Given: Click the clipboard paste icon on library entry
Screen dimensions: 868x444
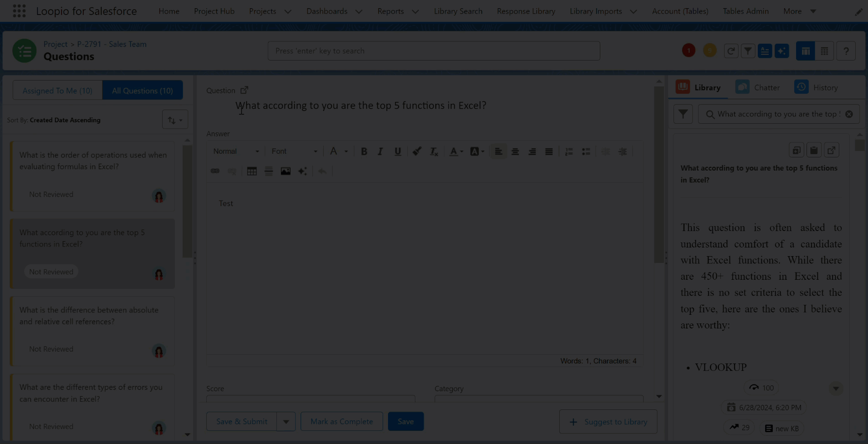Looking at the screenshot, I should point(814,150).
